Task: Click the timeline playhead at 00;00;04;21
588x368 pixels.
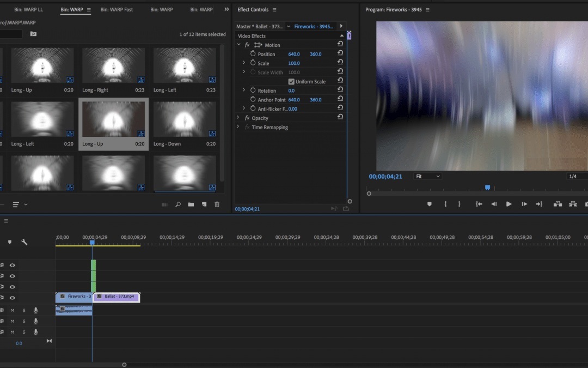Action: tap(92, 243)
